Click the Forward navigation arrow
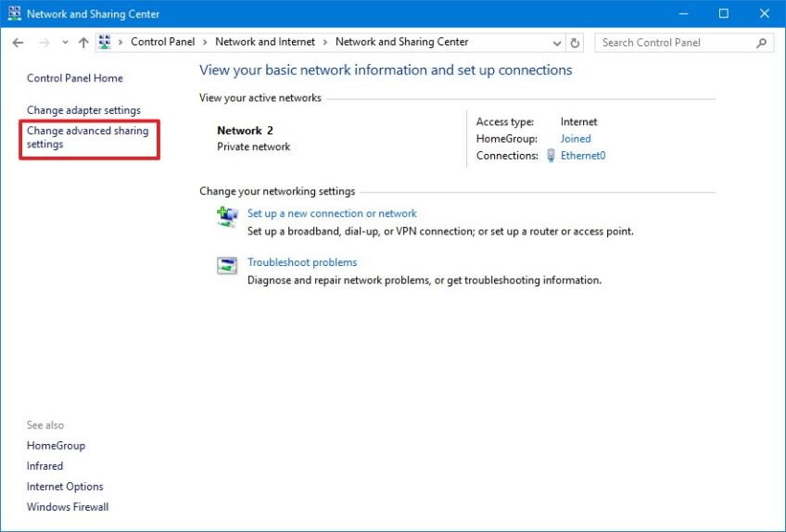This screenshot has height=532, width=786. 44,43
